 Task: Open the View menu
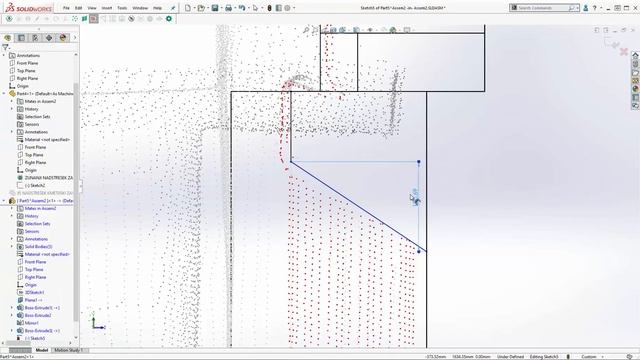[x=92, y=8]
